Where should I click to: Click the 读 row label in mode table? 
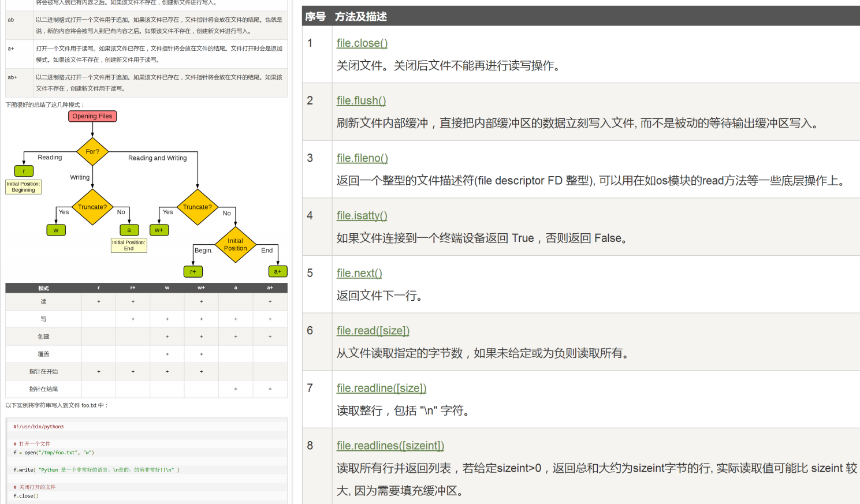pyautogui.click(x=43, y=301)
